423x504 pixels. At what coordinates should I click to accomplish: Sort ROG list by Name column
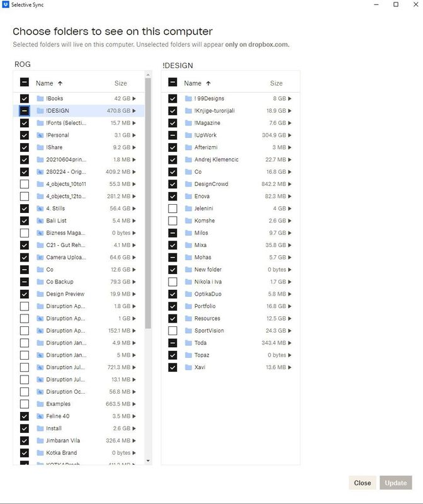(44, 83)
